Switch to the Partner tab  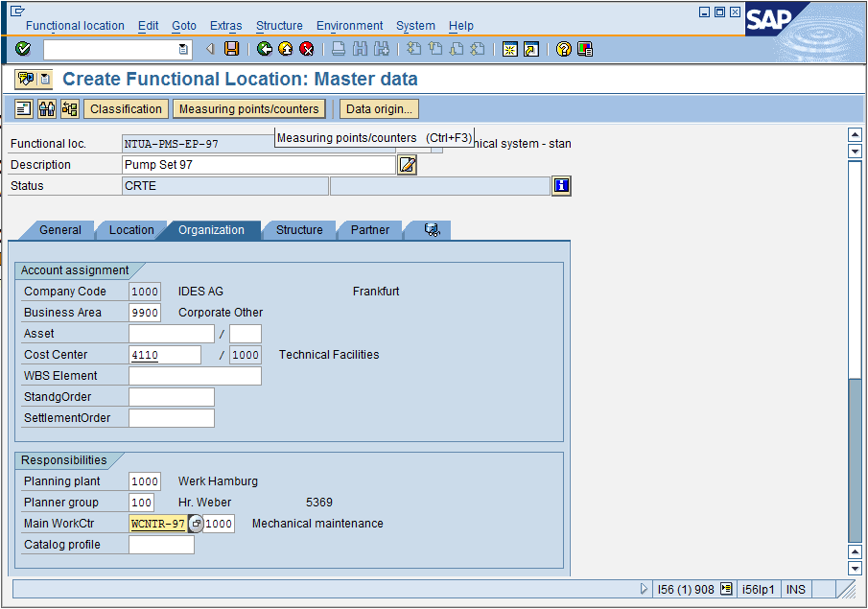click(x=370, y=230)
